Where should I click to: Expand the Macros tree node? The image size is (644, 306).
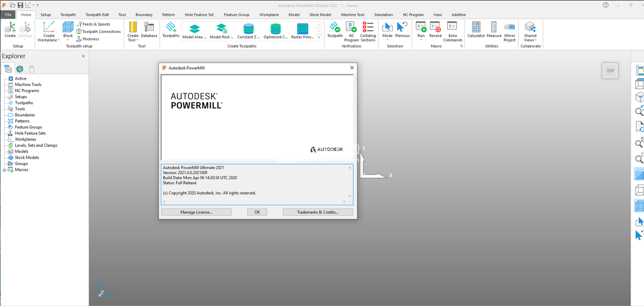(5, 170)
